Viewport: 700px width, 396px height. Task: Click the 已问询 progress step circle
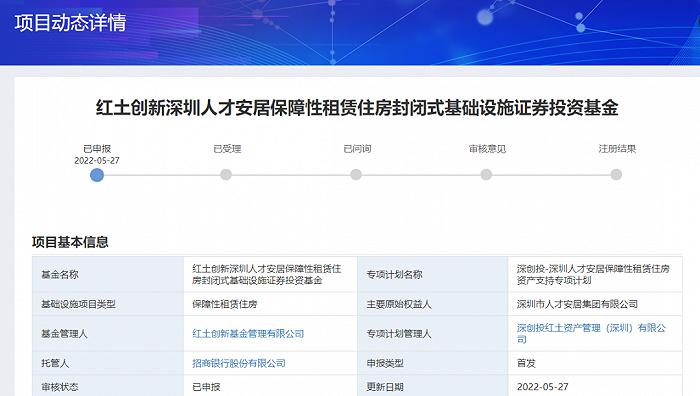(x=356, y=175)
